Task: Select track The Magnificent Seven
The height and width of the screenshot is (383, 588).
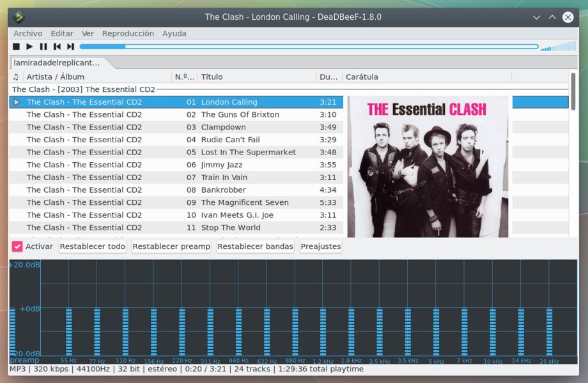Action: (176, 202)
